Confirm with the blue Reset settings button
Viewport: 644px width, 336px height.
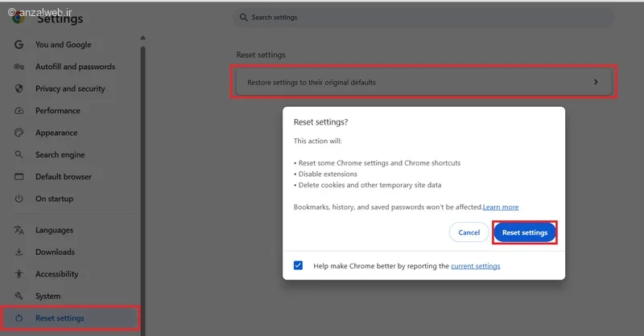[525, 232]
